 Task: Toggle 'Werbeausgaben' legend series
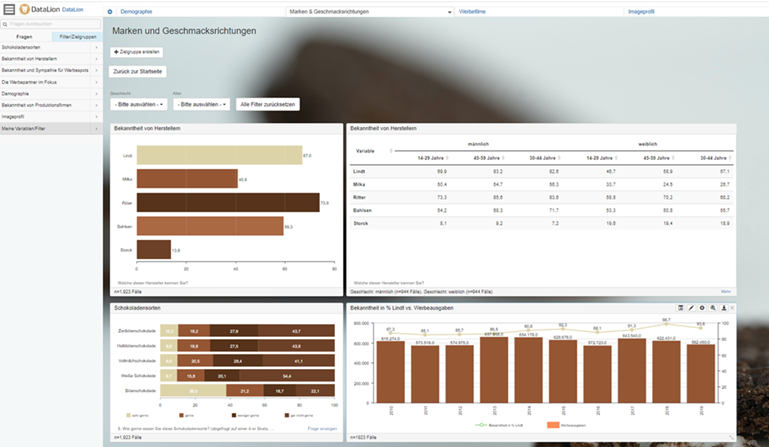566,425
